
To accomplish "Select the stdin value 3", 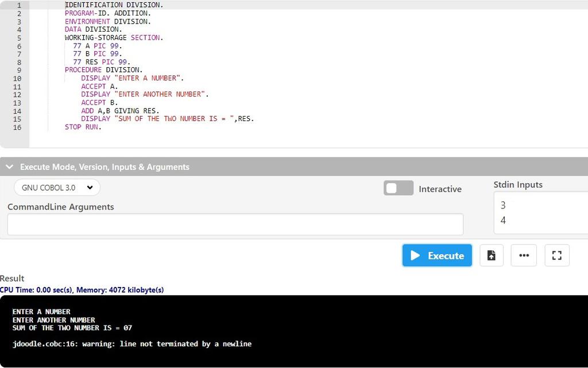I will (x=503, y=205).
